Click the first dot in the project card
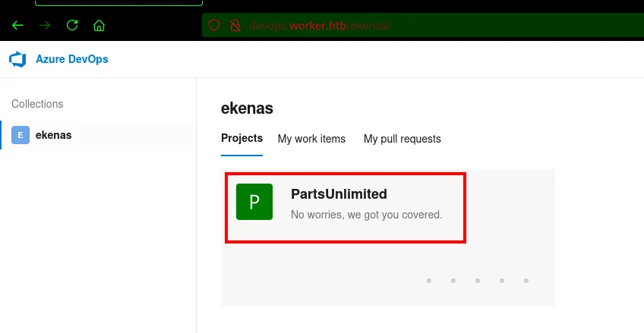Image resolution: width=644 pixels, height=333 pixels. [x=429, y=281]
